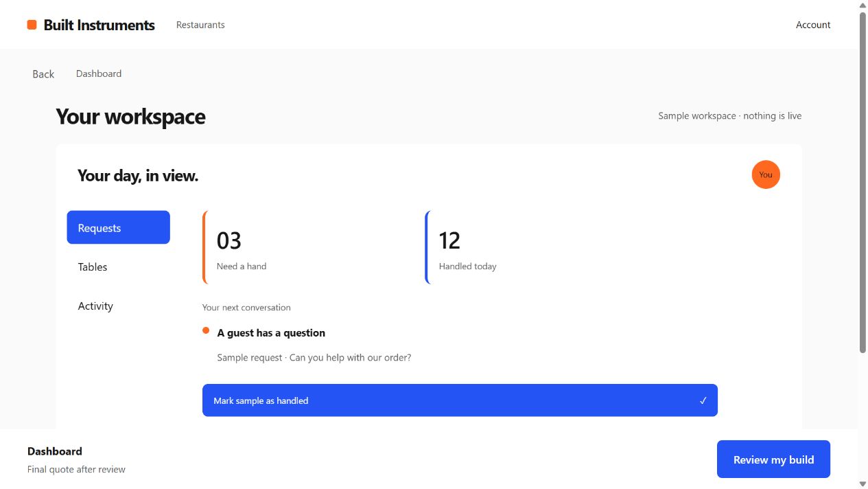The height and width of the screenshot is (489, 868).
Task: Click the orange Built Instruments logo square
Action: [x=32, y=25]
